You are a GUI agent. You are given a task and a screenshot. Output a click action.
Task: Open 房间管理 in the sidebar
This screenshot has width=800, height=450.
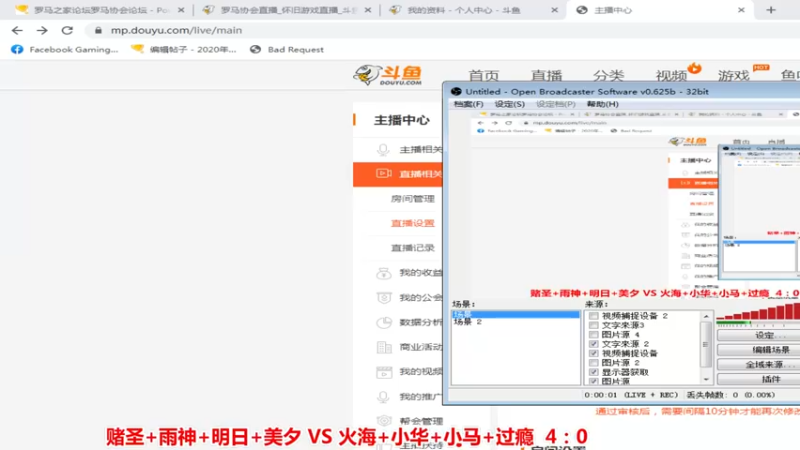[x=412, y=198]
